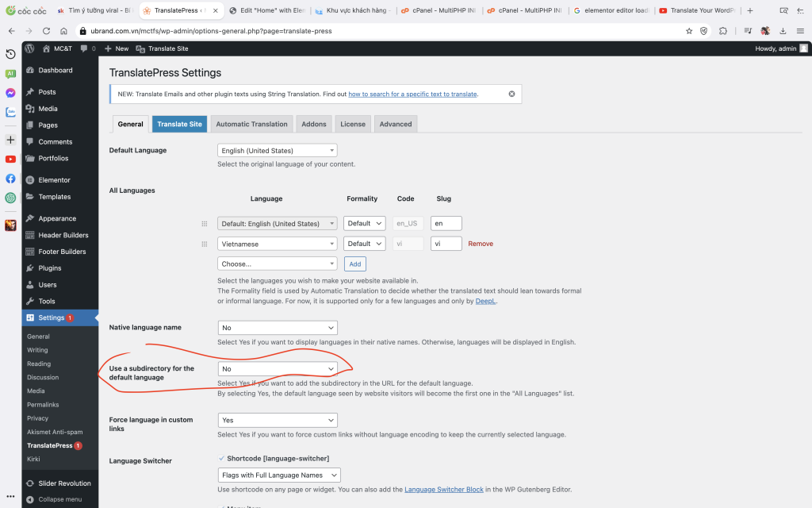Screen dimensions: 812x508
Task: Open the Media library from the sidebar
Action: pos(29,108)
